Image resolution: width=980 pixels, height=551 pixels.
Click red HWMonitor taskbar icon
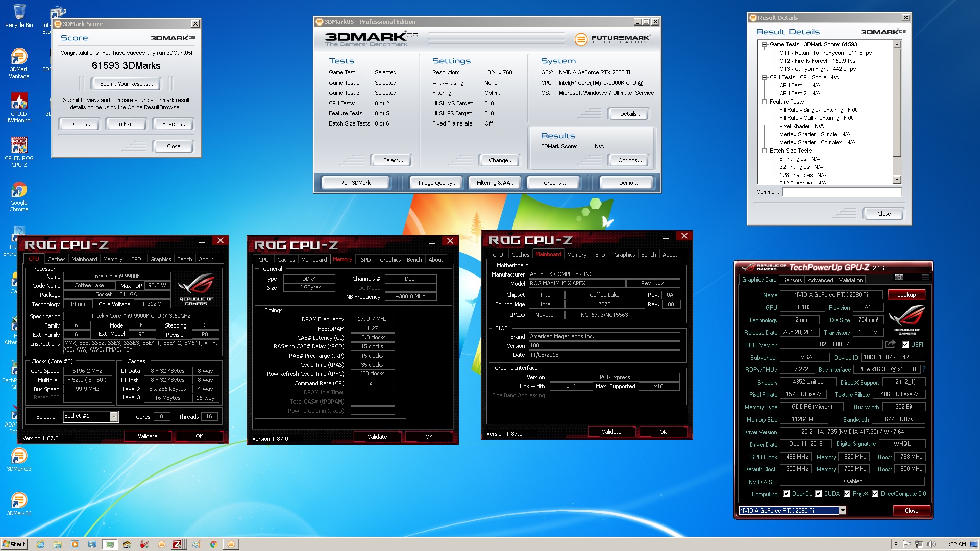point(144,544)
